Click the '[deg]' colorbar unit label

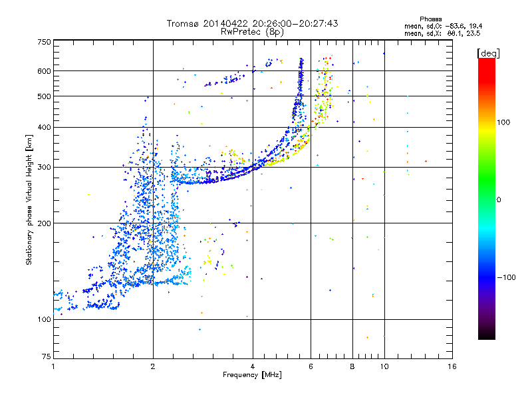tap(488, 53)
